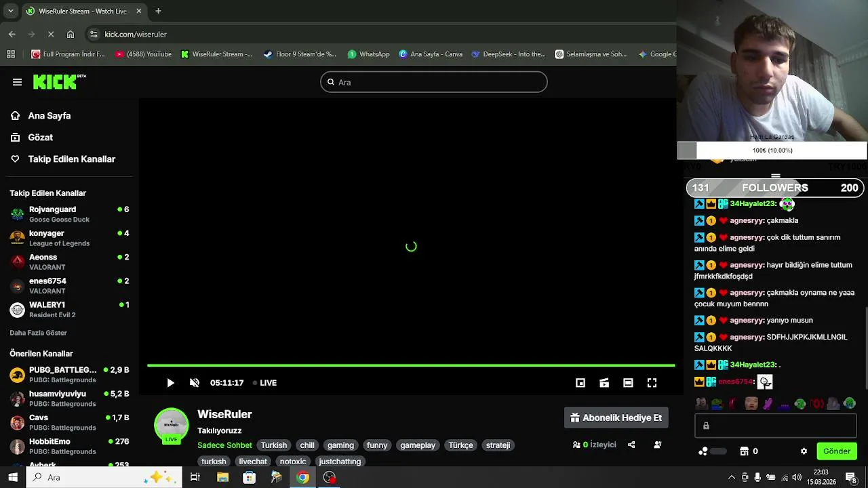The height and width of the screenshot is (488, 868).
Task: Expand Daha Fazla Göster list
Action: (x=38, y=333)
